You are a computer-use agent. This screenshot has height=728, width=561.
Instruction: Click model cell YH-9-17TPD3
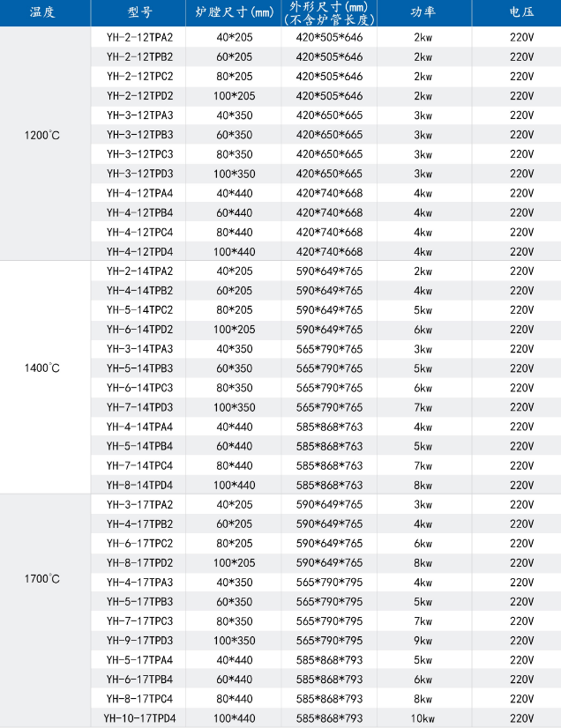coord(139,640)
